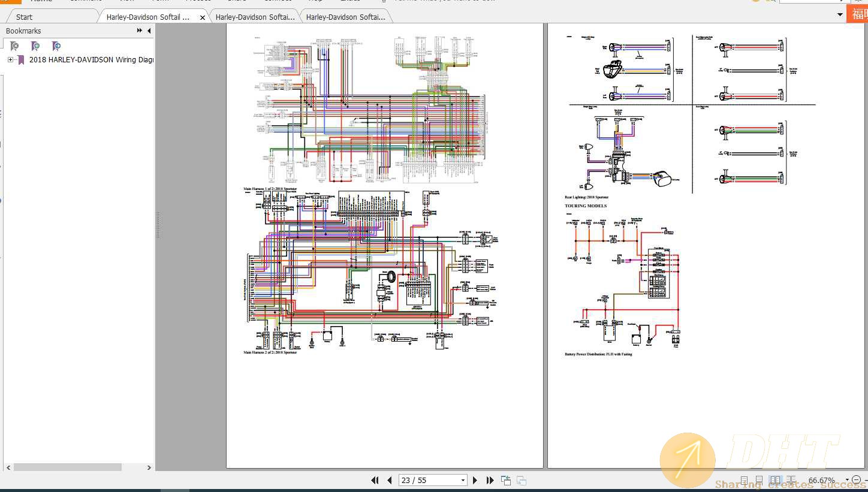The width and height of the screenshot is (868, 492).
Task: Select the 2018 HARLEY-DAVIDSON Wiring Diagram bookmark
Action: click(91, 60)
